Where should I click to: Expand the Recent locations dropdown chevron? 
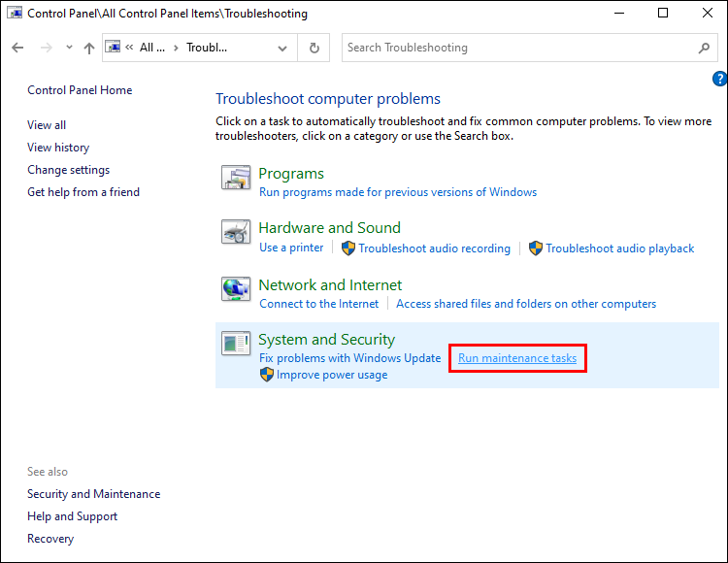69,48
